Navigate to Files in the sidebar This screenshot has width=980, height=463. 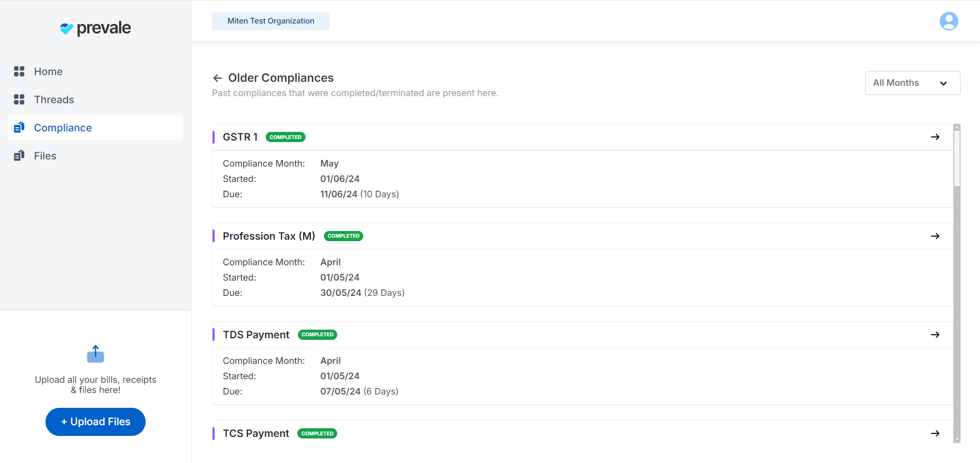[x=45, y=156]
